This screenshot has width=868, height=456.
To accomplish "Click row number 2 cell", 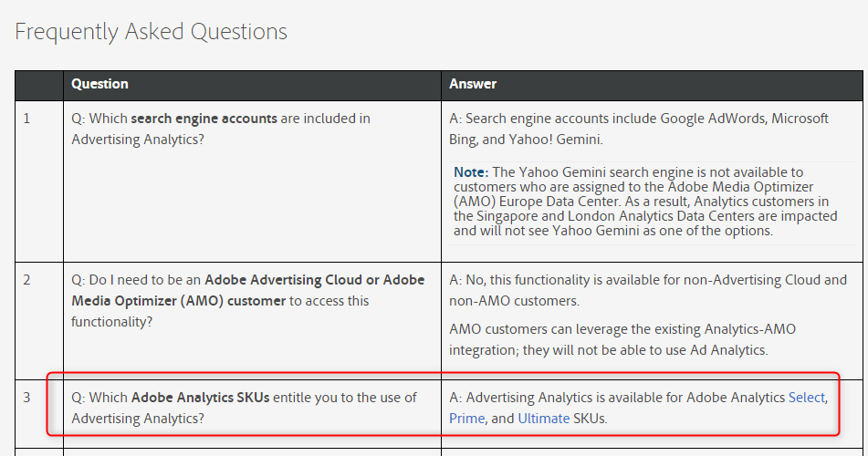I will [39, 321].
